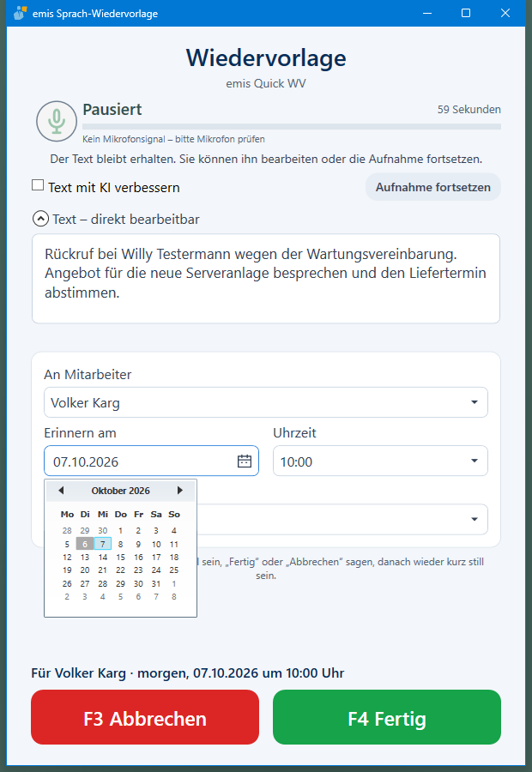
Task: Click the recording time progress bar
Action: click(x=292, y=127)
